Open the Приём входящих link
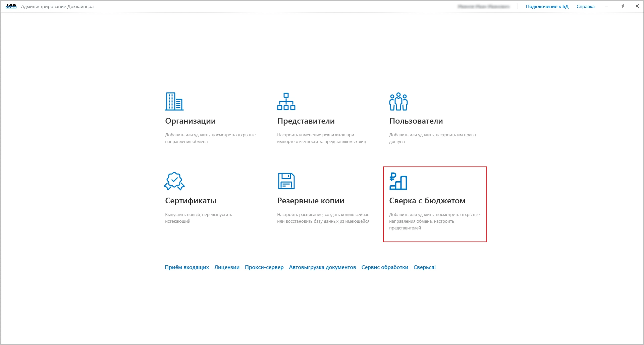The width and height of the screenshot is (644, 345). [187, 267]
